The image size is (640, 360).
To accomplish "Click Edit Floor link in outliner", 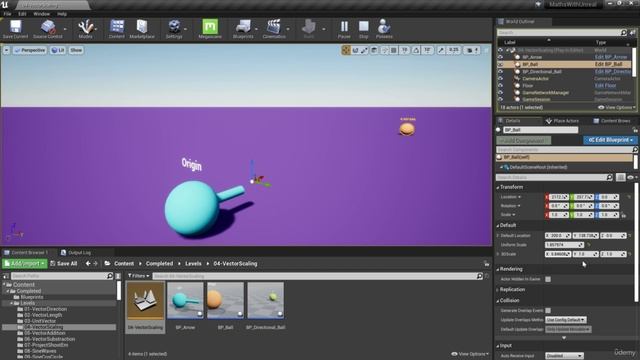I will pyautogui.click(x=605, y=86).
